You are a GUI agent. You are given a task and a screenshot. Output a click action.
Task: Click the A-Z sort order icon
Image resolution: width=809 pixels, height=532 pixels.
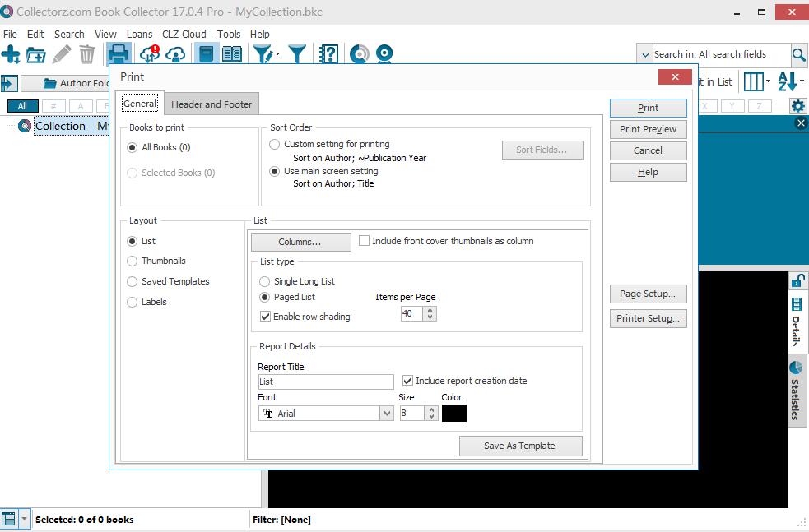click(x=788, y=81)
